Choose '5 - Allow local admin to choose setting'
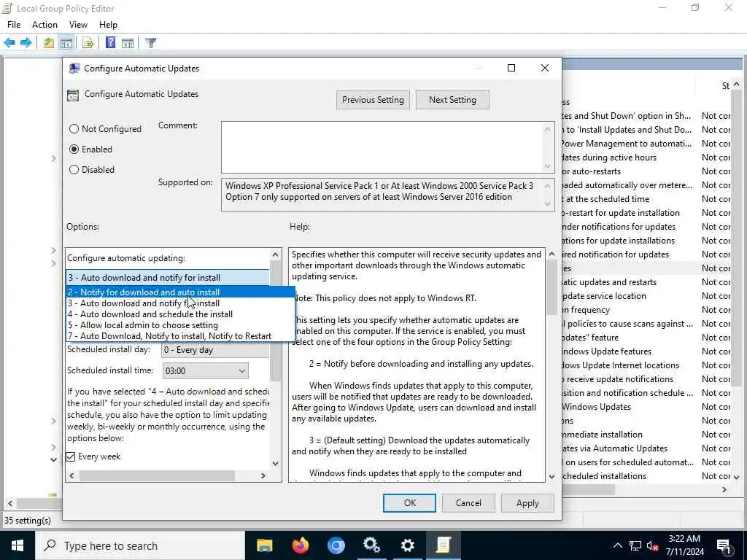Viewport: 747px width, 560px height. pos(180,324)
